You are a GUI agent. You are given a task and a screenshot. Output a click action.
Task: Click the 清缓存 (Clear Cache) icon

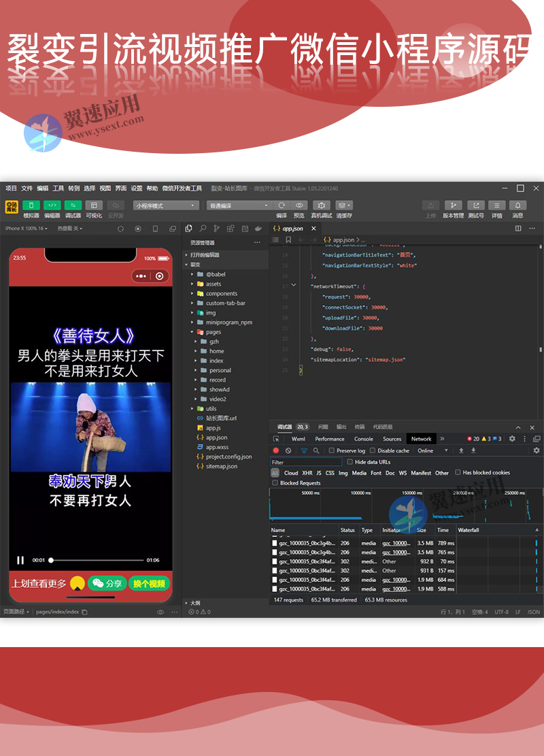coord(342,205)
